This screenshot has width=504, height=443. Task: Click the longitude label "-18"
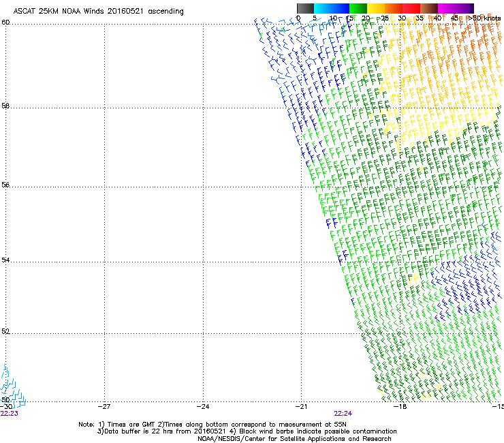400,406
